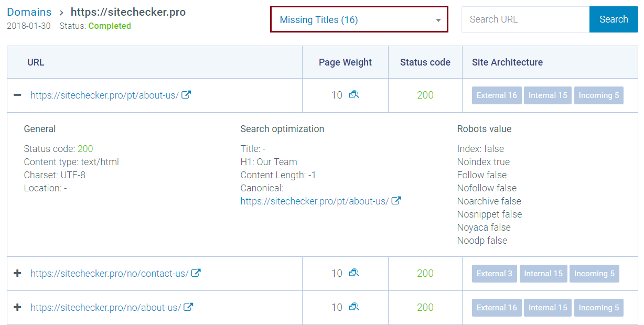Click page weight inspect icon in no/about-us row
This screenshot has width=644, height=325.
click(x=354, y=307)
